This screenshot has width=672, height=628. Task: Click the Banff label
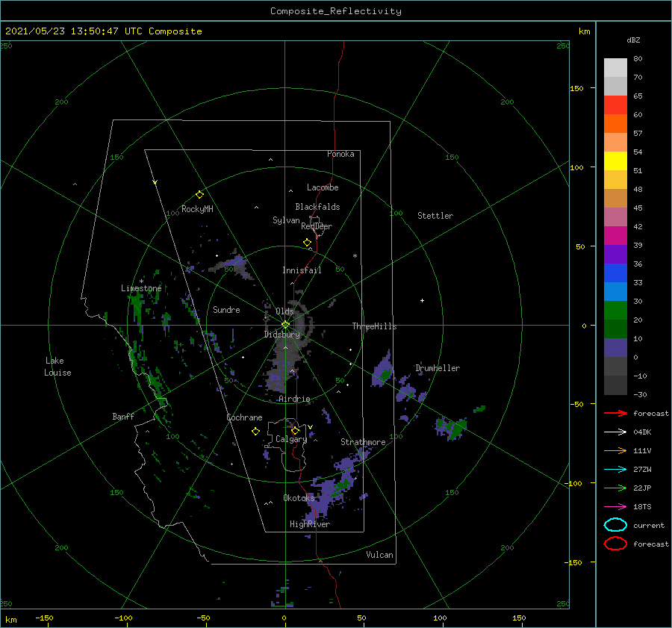click(x=123, y=417)
